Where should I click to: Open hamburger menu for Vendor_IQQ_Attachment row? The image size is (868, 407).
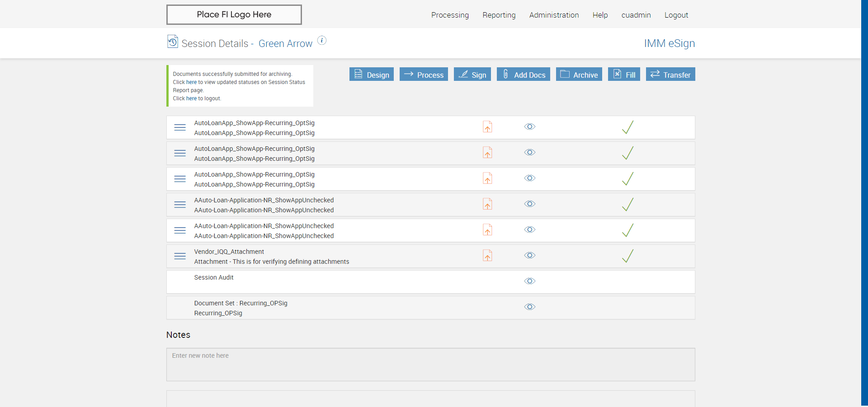180,256
